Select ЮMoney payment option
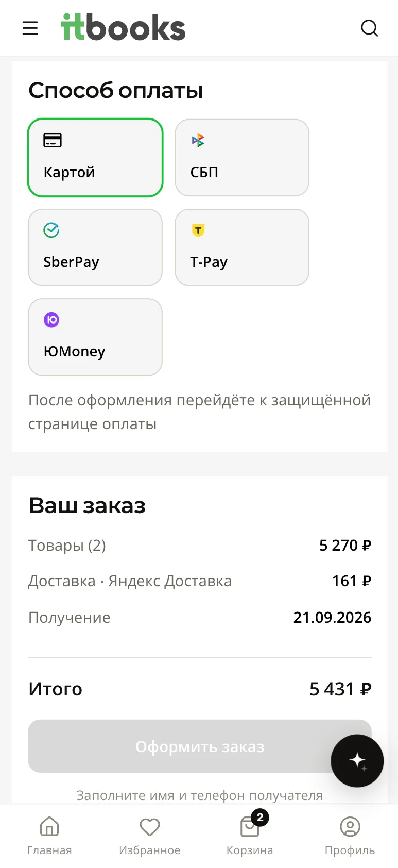Viewport: 398px width, 868px height. pos(95,337)
